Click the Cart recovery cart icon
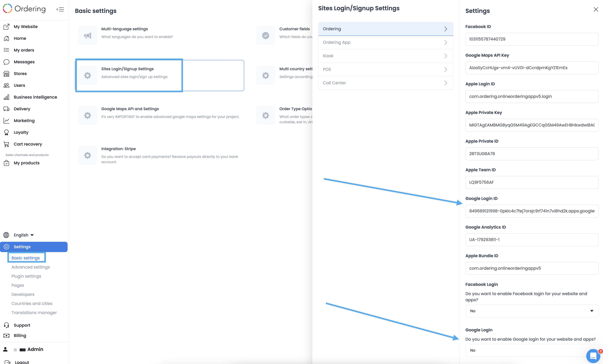 (7, 144)
